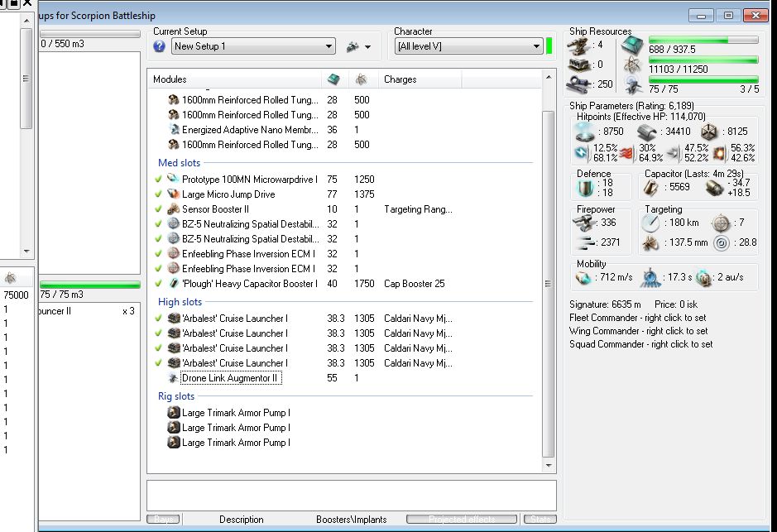Click the thermal resistance flame icon
Viewport: 777px width, 532px height.
click(627, 153)
